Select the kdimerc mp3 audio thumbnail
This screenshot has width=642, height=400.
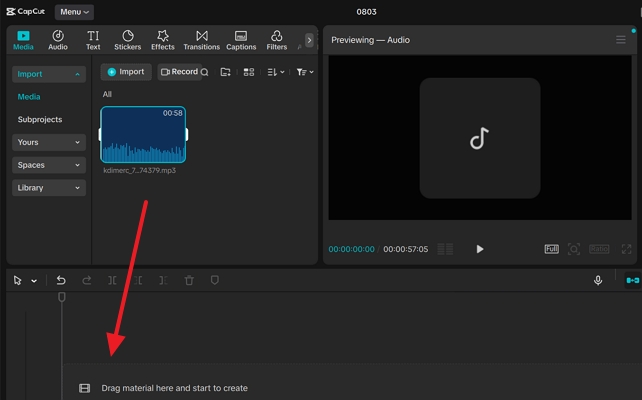coord(143,135)
